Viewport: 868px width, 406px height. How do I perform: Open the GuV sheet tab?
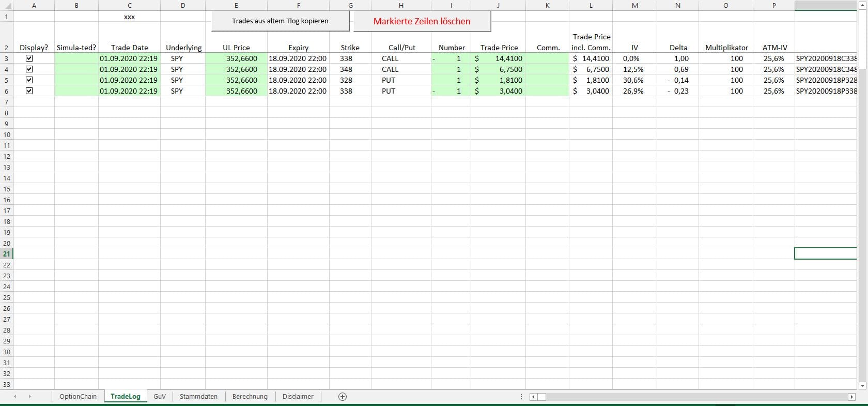160,397
